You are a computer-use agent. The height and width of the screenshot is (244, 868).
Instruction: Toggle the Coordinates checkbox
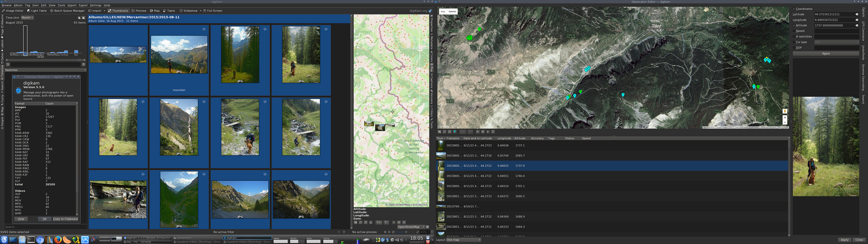(x=794, y=9)
